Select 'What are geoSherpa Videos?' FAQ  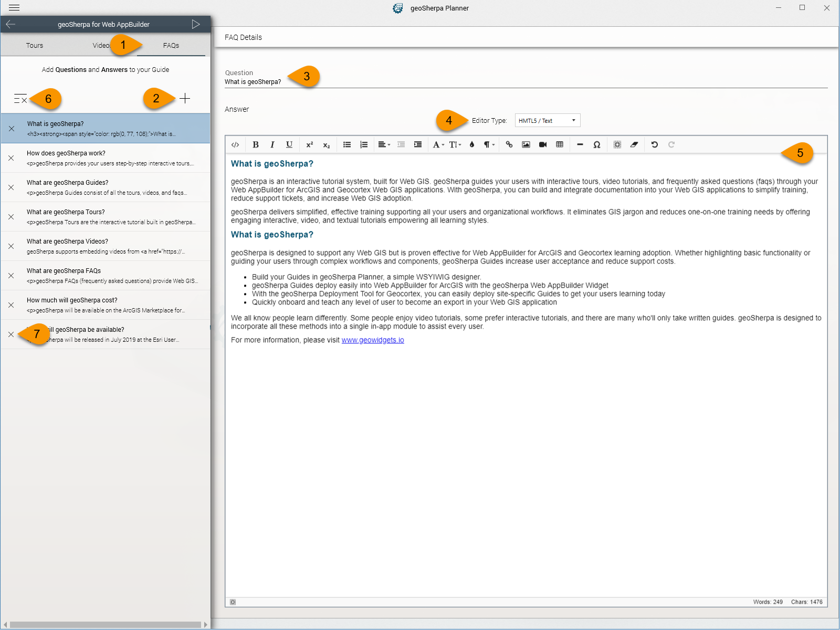tap(106, 246)
